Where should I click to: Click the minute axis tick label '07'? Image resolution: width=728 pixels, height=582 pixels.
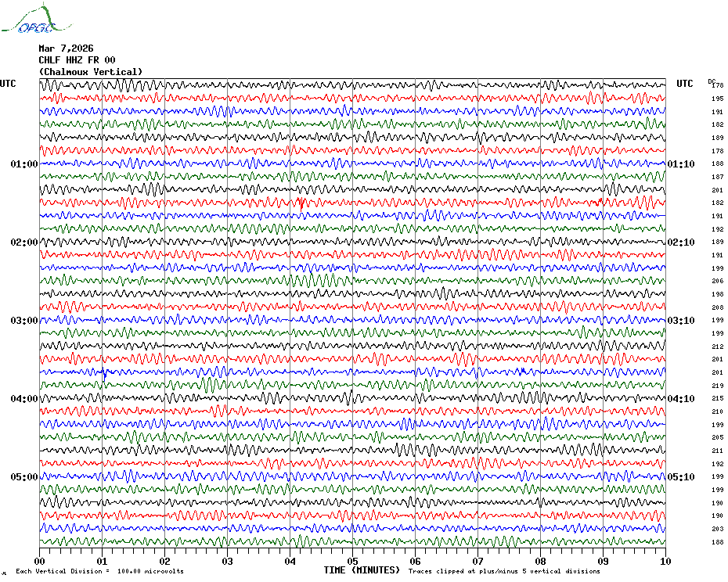[x=478, y=561]
